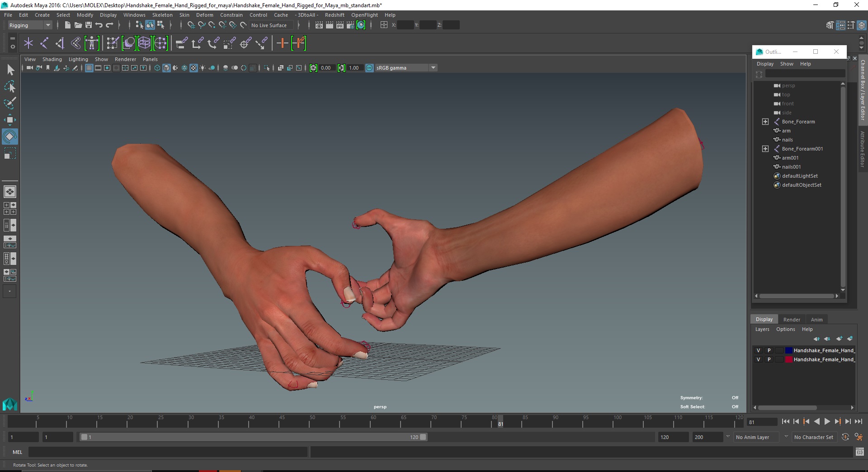
Task: Start an IPR render
Action: point(340,25)
